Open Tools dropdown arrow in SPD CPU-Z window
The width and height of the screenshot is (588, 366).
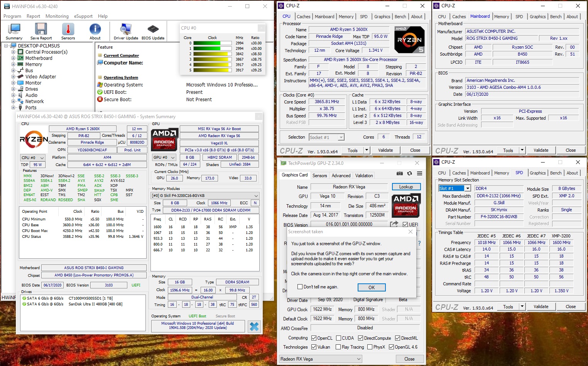(x=522, y=307)
